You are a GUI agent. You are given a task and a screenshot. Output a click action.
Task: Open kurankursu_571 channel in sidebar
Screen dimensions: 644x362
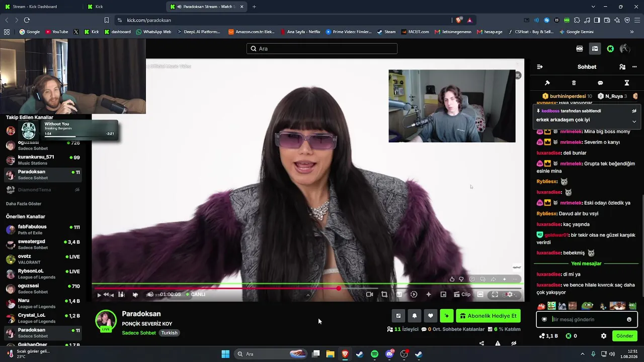43,160
